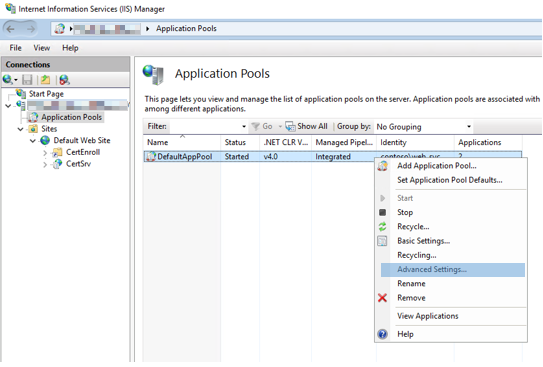543x367 pixels.
Task: Click the CertSrv application icon
Action: 57,163
